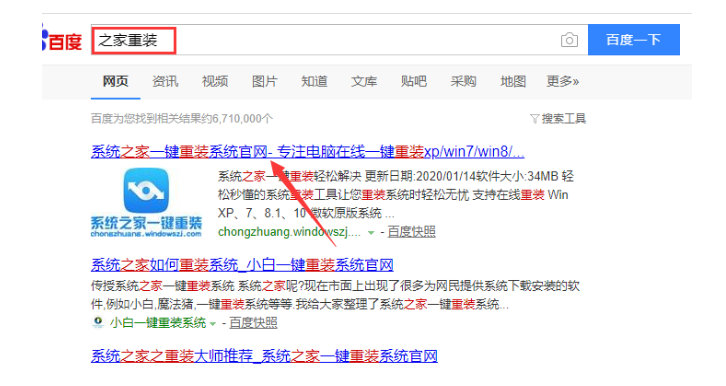Open result 系统之家之重装大师推荐 link
726x386 pixels.
(264, 356)
